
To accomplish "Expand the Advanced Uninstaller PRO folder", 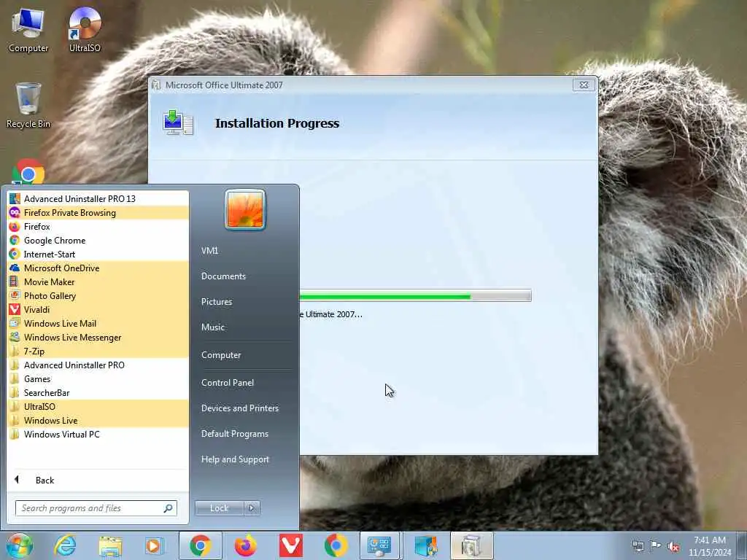I will (98, 365).
